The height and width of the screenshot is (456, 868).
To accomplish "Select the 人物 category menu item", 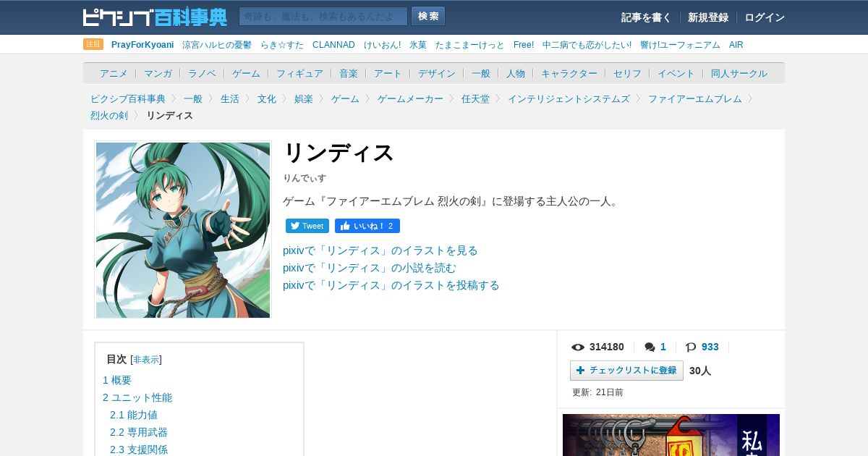I will click(x=516, y=73).
